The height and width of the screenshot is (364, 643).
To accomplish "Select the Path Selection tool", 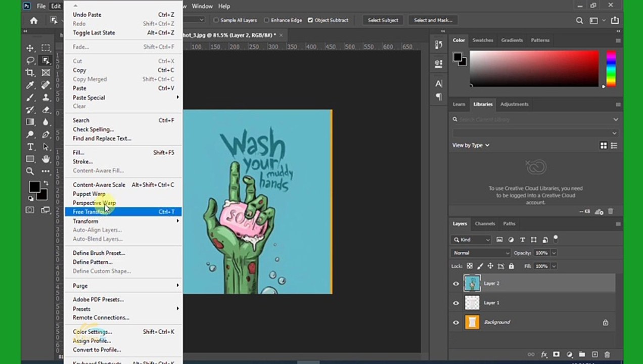I will pyautogui.click(x=45, y=147).
